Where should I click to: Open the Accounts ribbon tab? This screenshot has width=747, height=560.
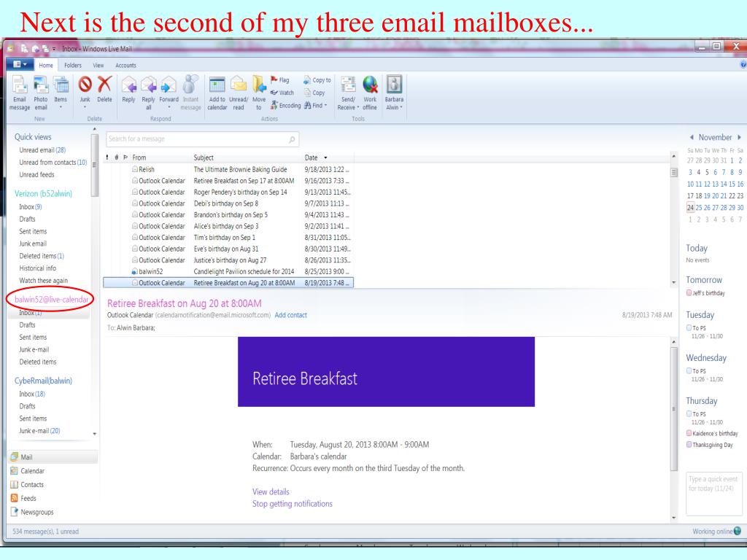(125, 65)
